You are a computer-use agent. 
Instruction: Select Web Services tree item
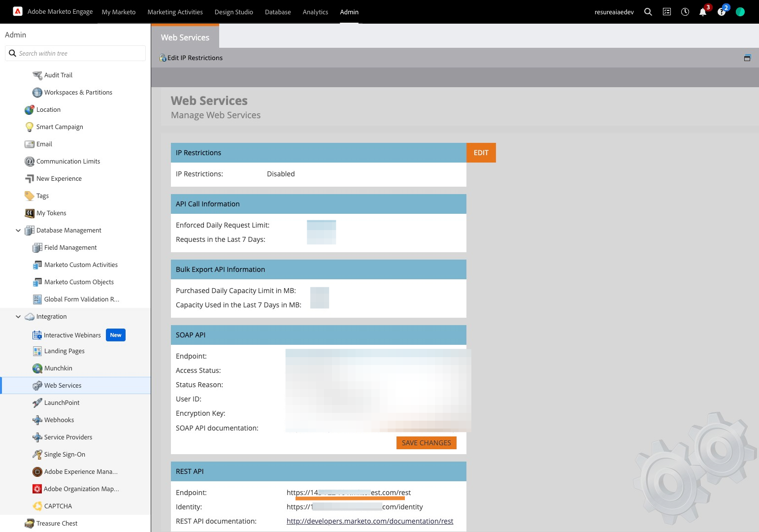click(x=75, y=386)
